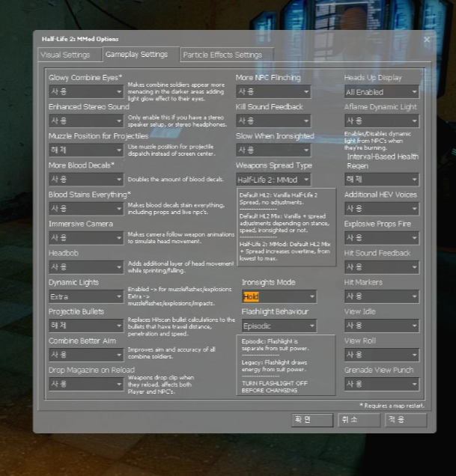The width and height of the screenshot is (456, 476).
Task: Open the Weapons Spread Type dropdown
Action: pyautogui.click(x=273, y=180)
